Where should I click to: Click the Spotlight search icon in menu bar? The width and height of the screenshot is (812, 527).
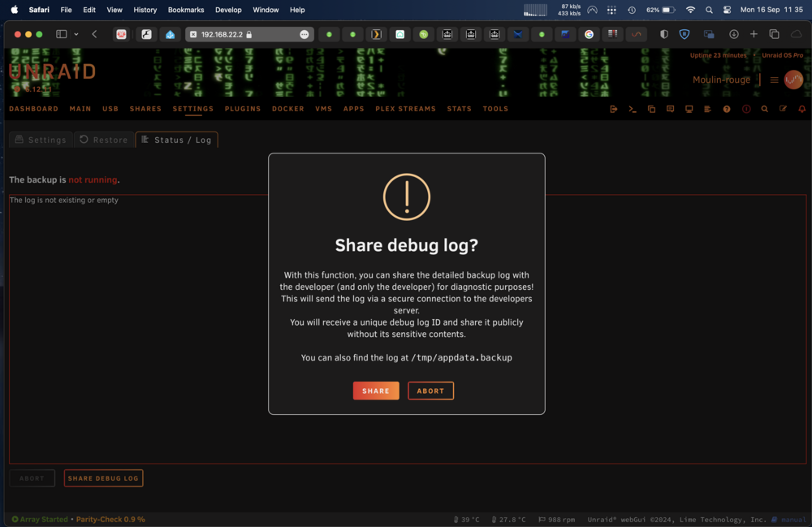pyautogui.click(x=709, y=10)
